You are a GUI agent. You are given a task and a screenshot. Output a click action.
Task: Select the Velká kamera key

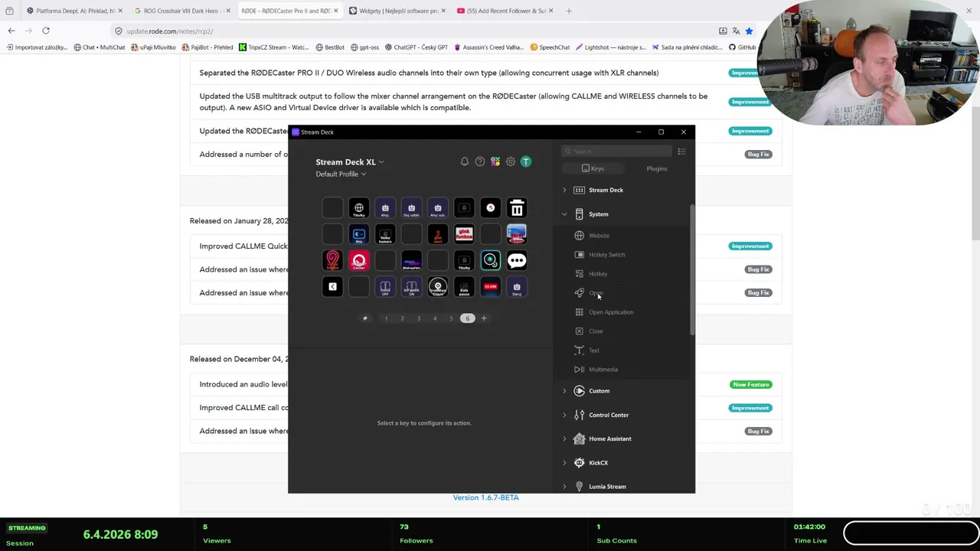point(385,234)
